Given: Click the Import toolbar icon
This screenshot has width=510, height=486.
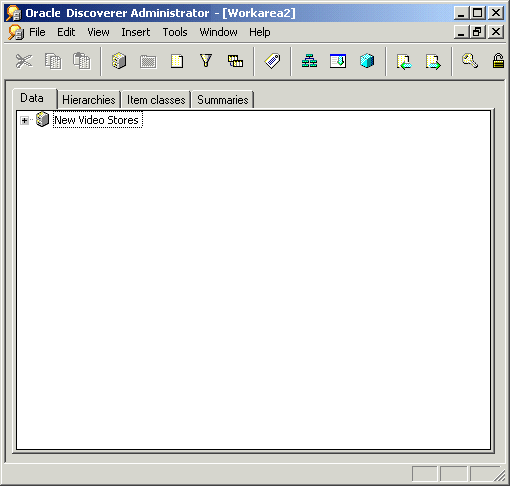Looking at the screenshot, I should coord(404,62).
